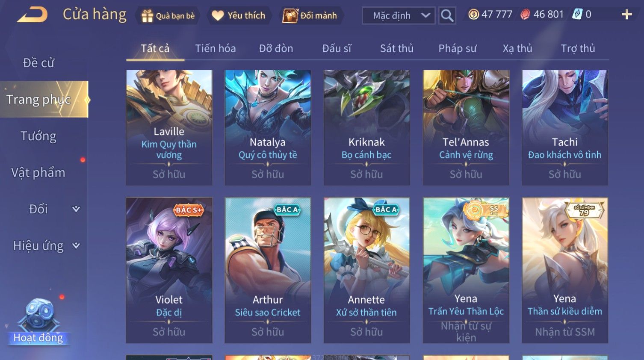
Task: Click the back arrow icon
Action: 32,15
